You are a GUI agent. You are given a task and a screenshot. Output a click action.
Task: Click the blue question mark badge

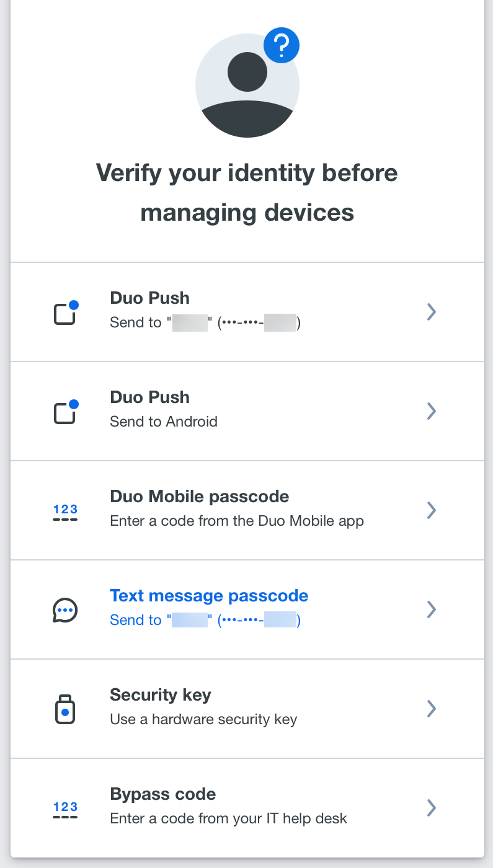(282, 45)
